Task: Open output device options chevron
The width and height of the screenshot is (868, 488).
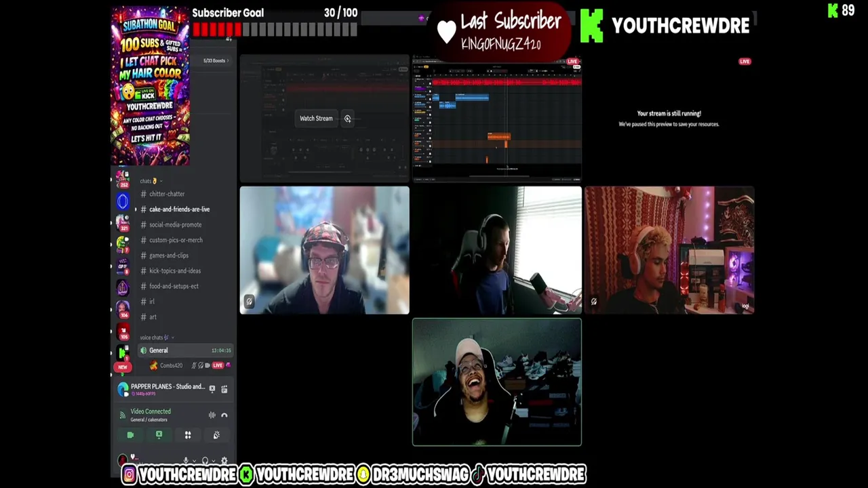Action: [x=213, y=461]
